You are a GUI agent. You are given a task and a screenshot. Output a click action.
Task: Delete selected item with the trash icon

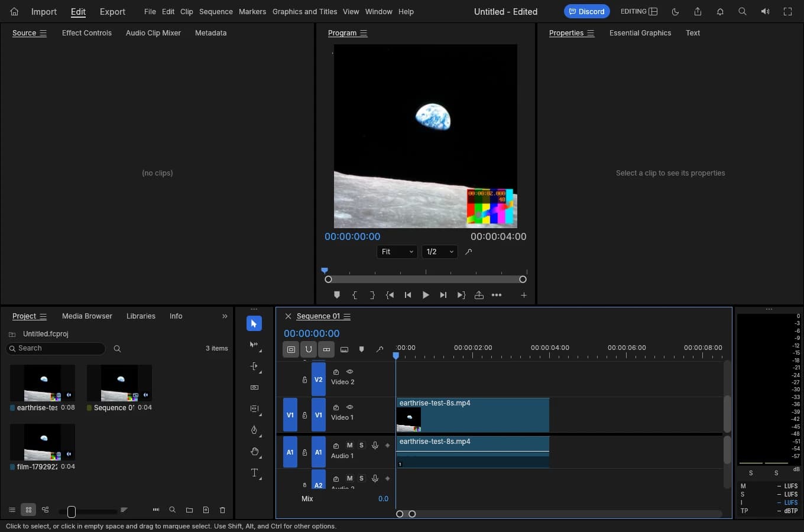click(222, 510)
